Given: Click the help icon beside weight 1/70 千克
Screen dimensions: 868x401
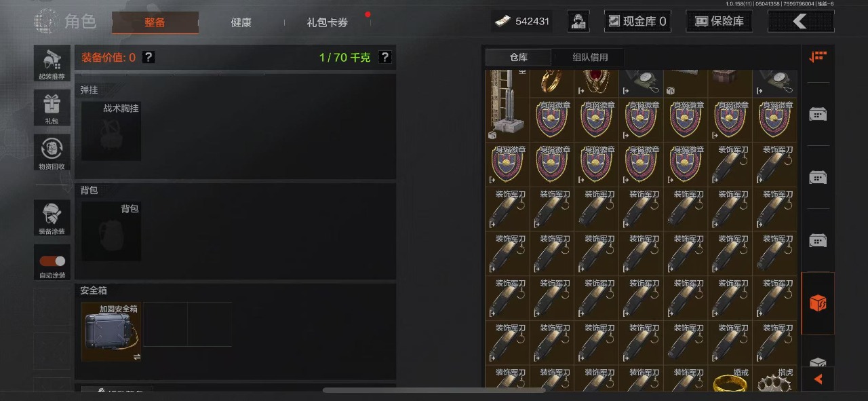Looking at the screenshot, I should (384, 58).
